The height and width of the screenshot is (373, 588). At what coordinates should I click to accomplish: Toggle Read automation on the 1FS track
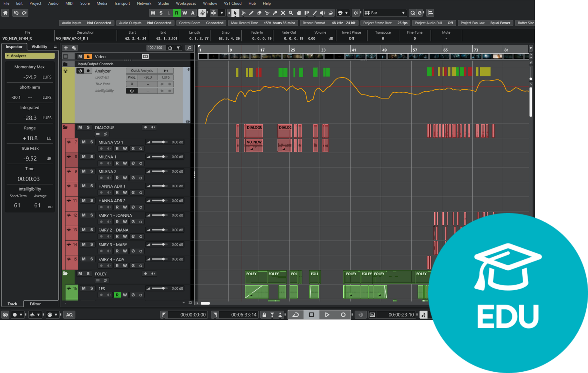117,295
